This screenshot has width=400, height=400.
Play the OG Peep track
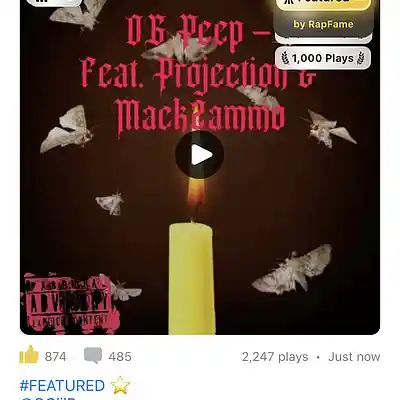click(199, 155)
